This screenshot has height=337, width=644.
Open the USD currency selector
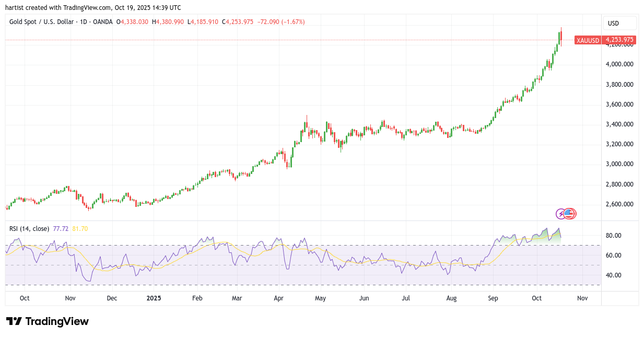click(619, 24)
